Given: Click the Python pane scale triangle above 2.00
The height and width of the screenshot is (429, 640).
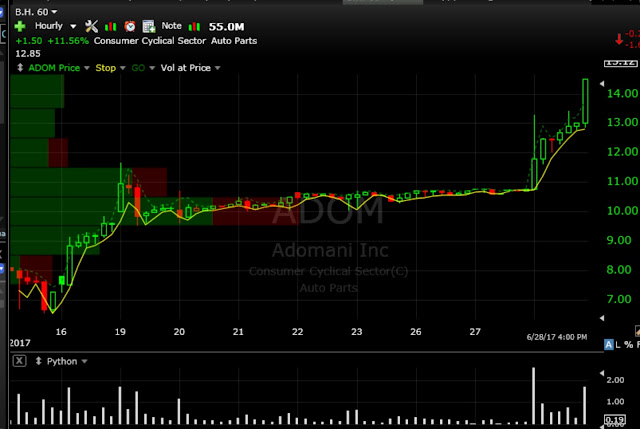Looking at the screenshot, I should coord(602,373).
